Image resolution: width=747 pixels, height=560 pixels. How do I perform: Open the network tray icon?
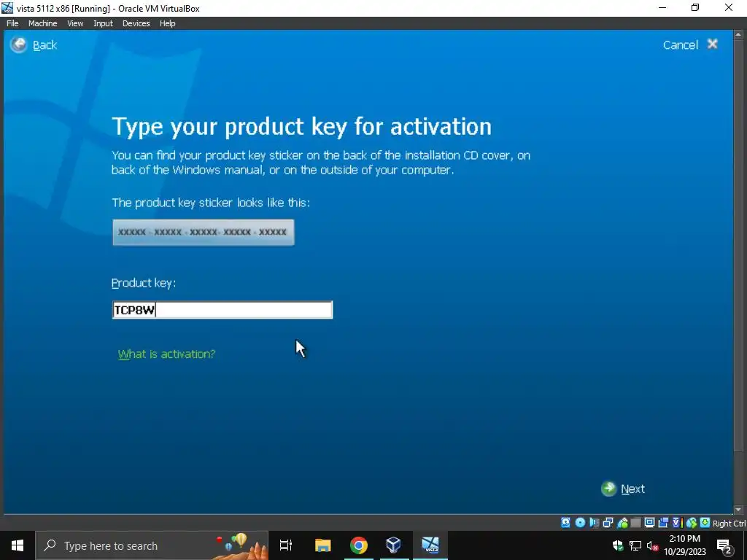coord(635,545)
